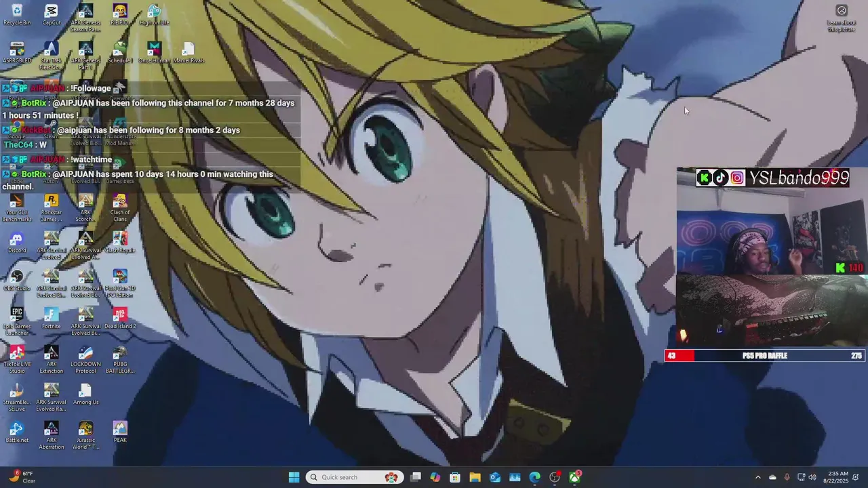This screenshot has width=868, height=488.
Task: Open the Battle.net desktop shortcut
Action: [x=17, y=432]
